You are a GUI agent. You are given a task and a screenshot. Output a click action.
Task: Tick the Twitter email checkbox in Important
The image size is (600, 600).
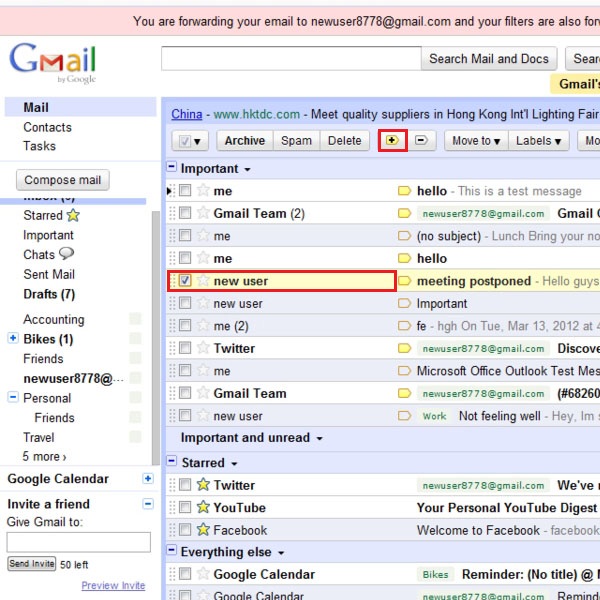(x=185, y=348)
